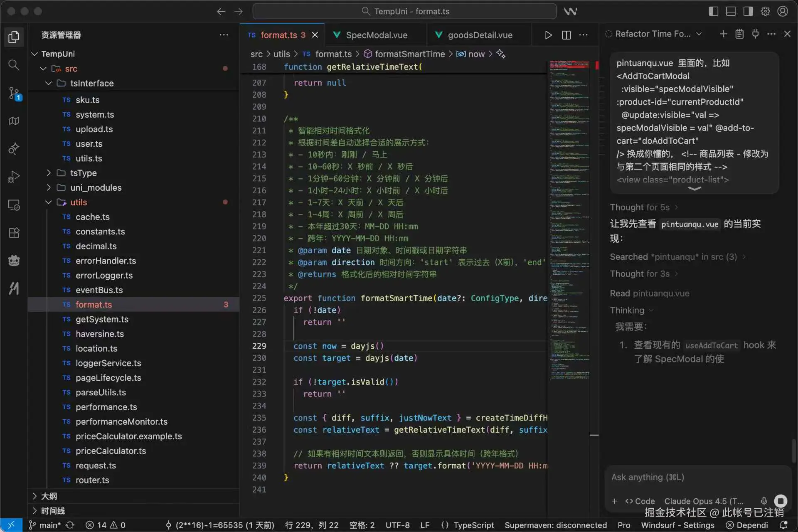Image resolution: width=798 pixels, height=532 pixels.
Task: Click the Run file play icon
Action: point(548,35)
